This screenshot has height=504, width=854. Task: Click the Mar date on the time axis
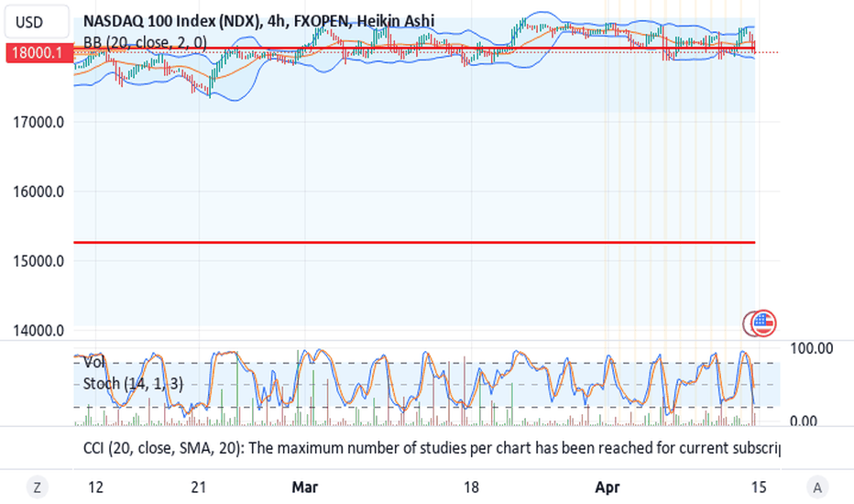tap(304, 487)
